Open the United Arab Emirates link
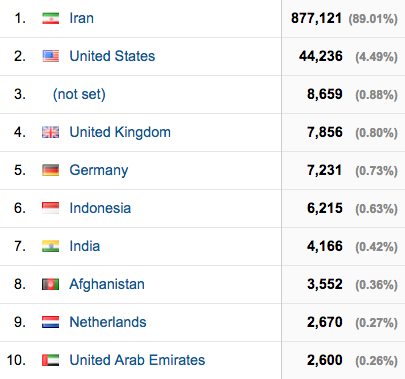This screenshot has height=379, width=405. point(137,360)
